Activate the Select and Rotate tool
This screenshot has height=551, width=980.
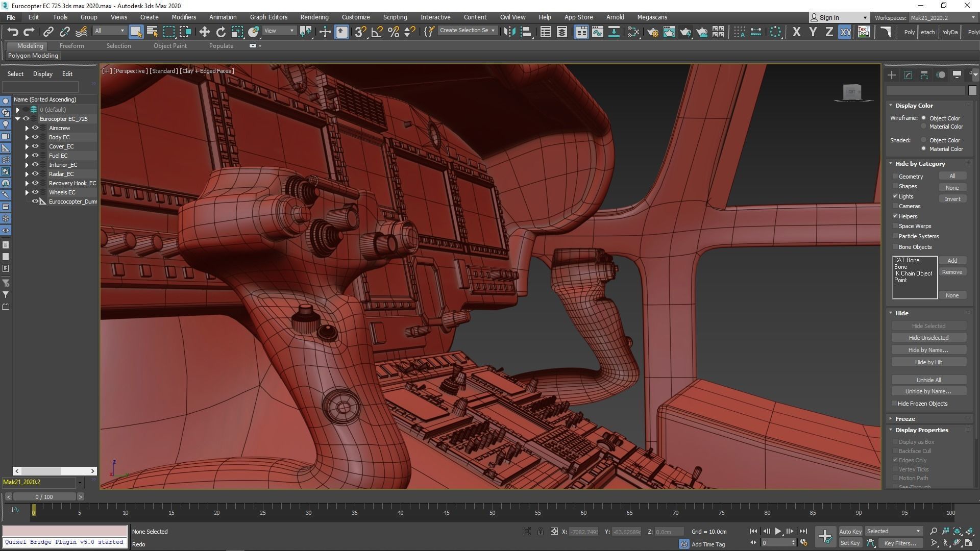[x=220, y=32]
